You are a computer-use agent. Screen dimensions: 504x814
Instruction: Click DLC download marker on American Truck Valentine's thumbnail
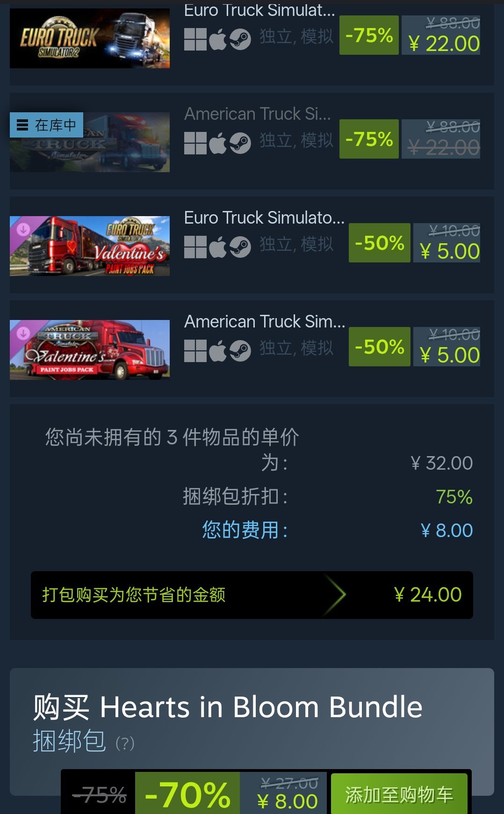point(23,333)
